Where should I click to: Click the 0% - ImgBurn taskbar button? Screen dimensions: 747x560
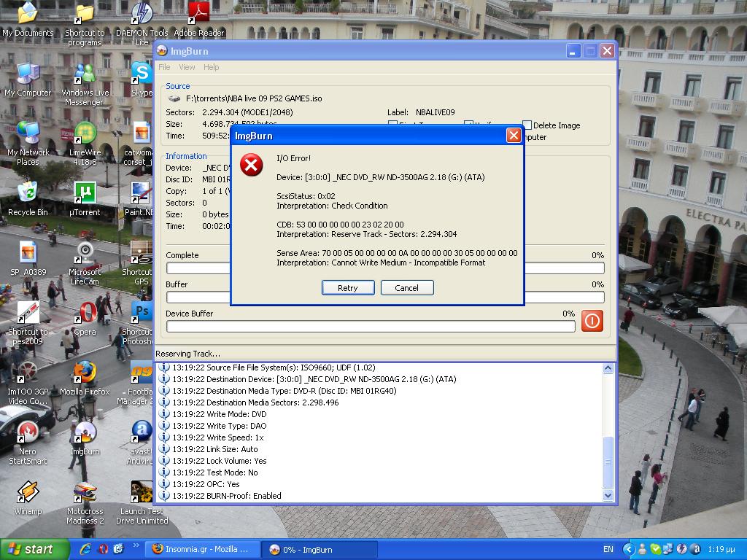click(x=320, y=550)
